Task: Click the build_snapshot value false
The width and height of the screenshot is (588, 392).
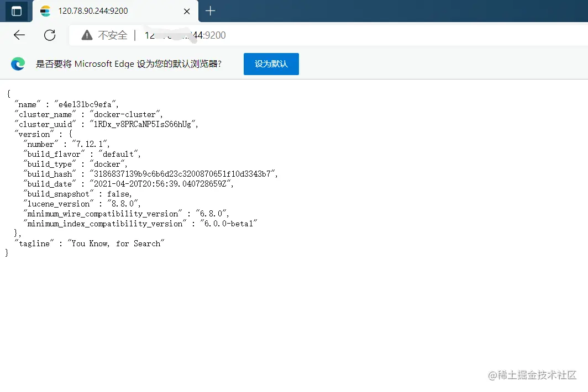Action: [x=118, y=194]
